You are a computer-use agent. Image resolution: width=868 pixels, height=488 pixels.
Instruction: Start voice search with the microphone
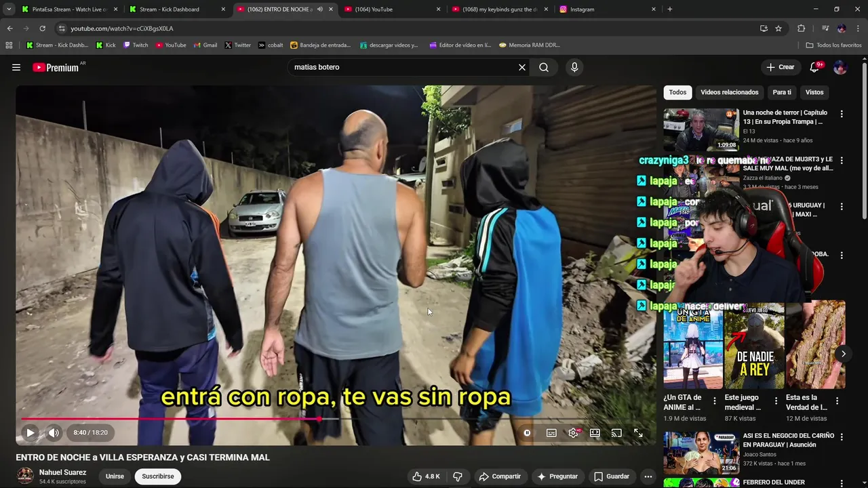(574, 67)
